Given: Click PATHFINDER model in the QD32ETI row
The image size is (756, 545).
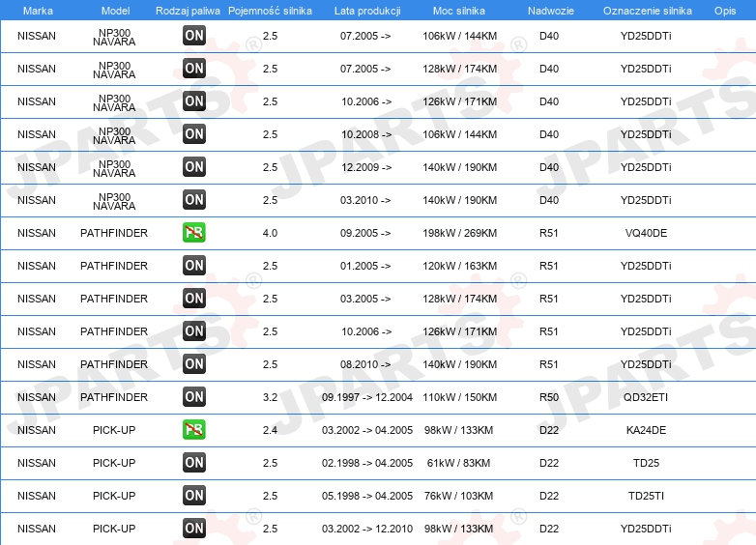Looking at the screenshot, I should [x=114, y=397].
